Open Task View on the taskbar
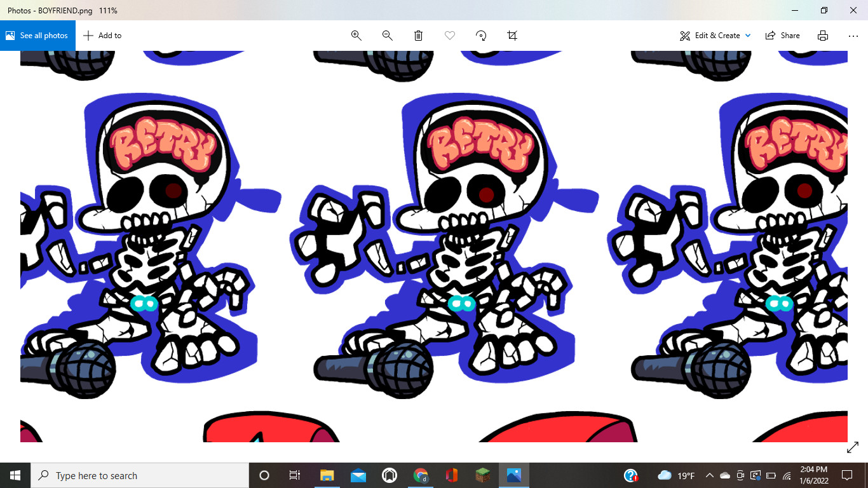Screen dimensions: 868x488 click(x=295, y=475)
